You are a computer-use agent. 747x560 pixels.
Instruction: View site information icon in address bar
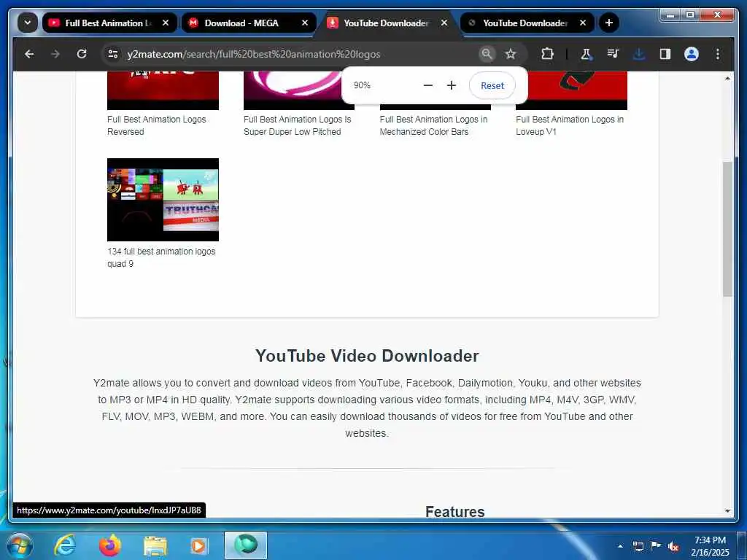point(113,54)
